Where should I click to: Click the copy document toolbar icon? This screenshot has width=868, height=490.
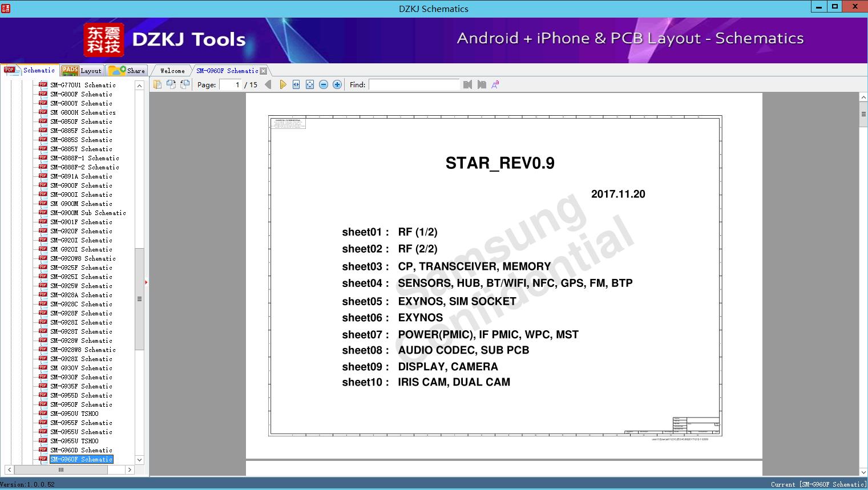[x=158, y=84]
